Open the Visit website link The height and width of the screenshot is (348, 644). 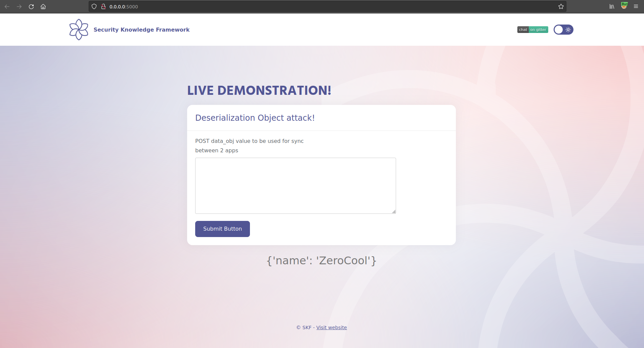tap(331, 327)
